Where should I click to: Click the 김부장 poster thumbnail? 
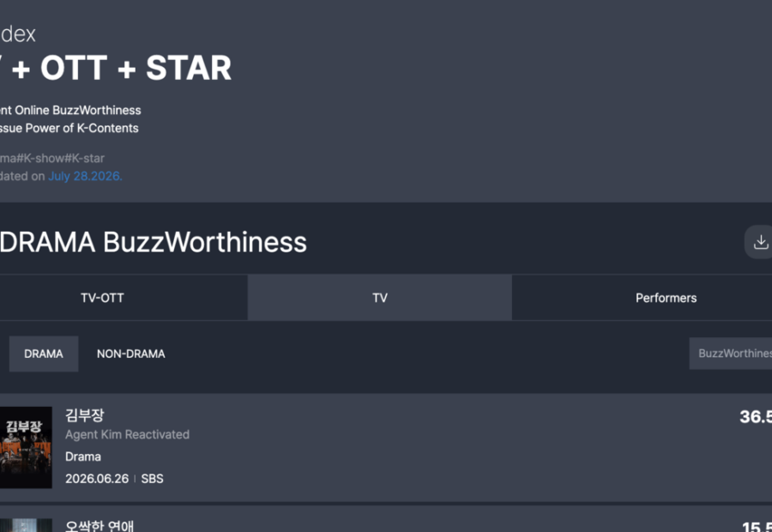26,447
